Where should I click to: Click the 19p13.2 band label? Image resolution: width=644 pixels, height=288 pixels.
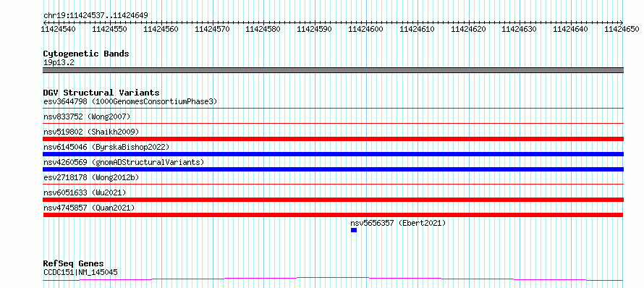[x=59, y=62]
